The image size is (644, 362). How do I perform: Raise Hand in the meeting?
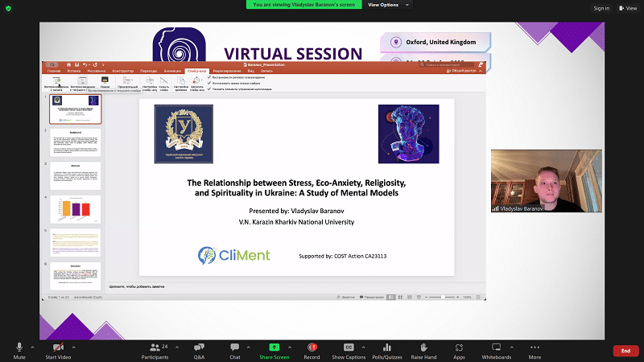[x=423, y=347]
